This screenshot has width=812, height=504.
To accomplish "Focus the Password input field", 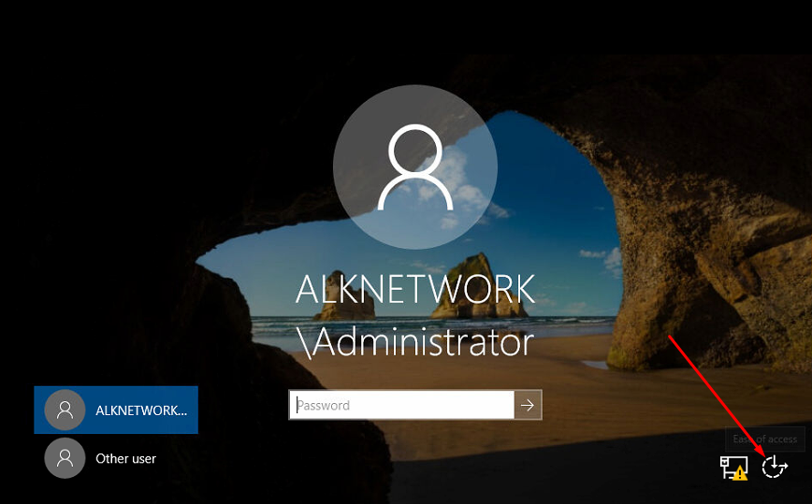I will pos(401,405).
